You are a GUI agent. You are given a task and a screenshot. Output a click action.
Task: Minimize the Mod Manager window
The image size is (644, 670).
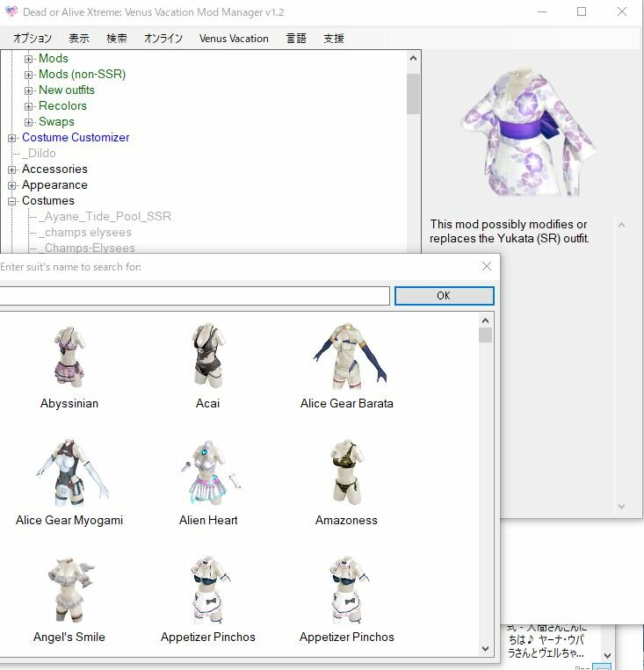click(542, 12)
